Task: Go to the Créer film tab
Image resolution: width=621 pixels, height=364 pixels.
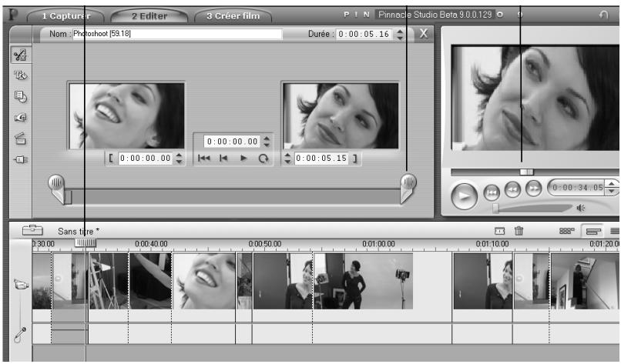Action: tap(233, 16)
